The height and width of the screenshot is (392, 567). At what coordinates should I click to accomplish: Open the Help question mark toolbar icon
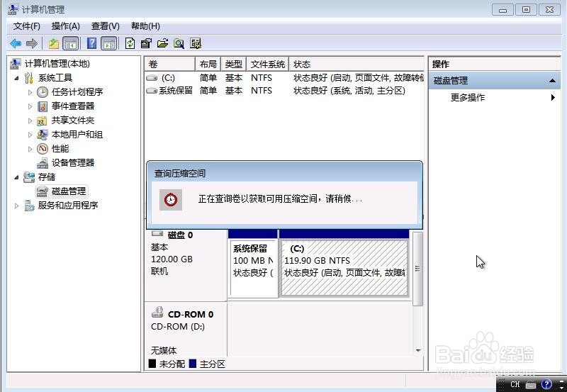coord(92,43)
